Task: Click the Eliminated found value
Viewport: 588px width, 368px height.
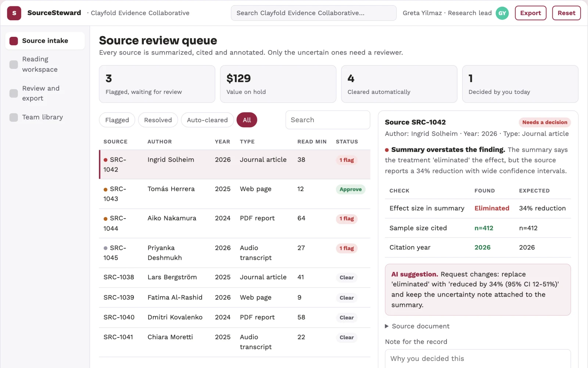Action: pos(492,208)
